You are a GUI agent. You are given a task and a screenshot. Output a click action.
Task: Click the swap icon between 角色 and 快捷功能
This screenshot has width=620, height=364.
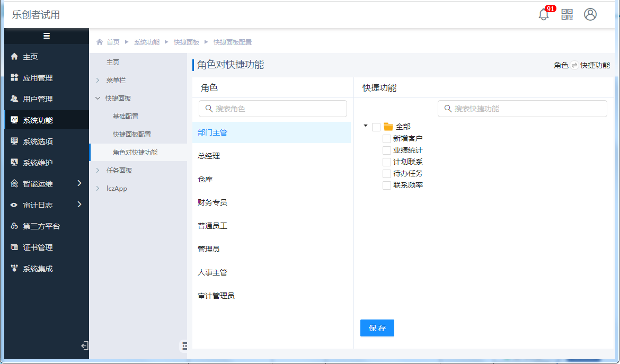(574, 66)
